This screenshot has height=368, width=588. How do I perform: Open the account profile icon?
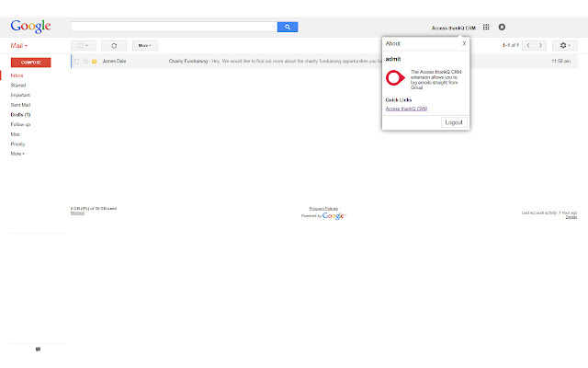point(502,27)
